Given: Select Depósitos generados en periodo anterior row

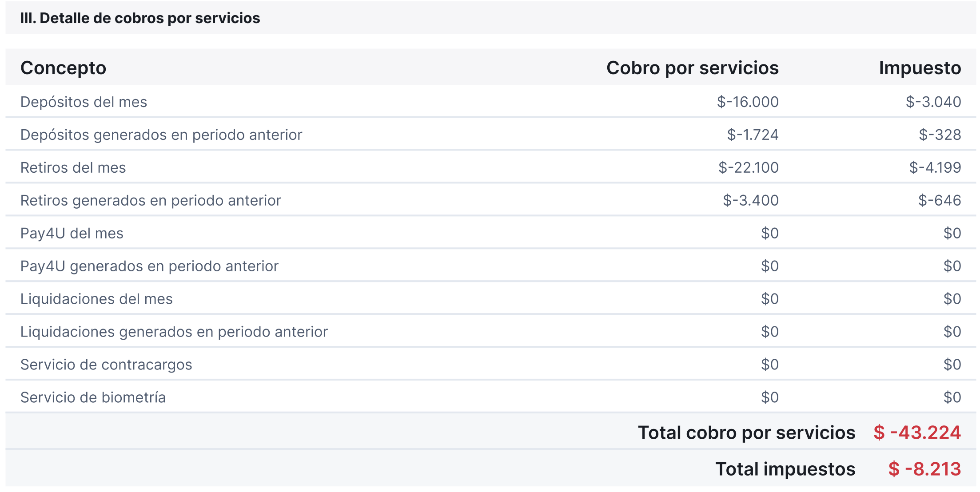Looking at the screenshot, I should tap(490, 135).
